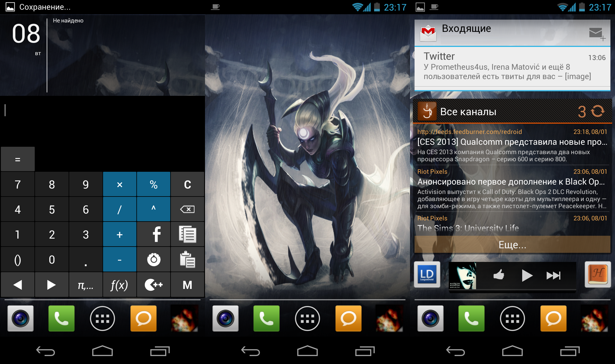
Task: Tap the 'Не найдено' text
Action: point(68,20)
